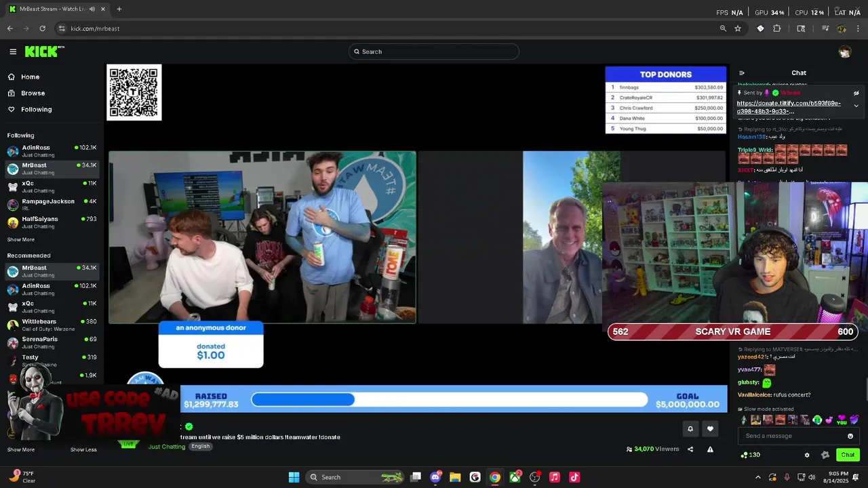Mute the MrBeast Stream tab audio

click(92, 9)
